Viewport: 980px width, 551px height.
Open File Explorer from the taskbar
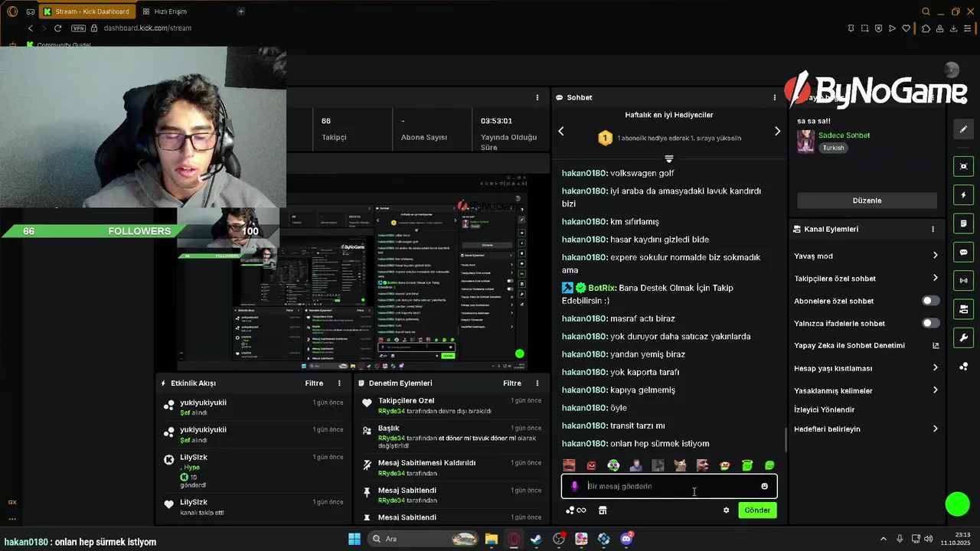pos(492,539)
